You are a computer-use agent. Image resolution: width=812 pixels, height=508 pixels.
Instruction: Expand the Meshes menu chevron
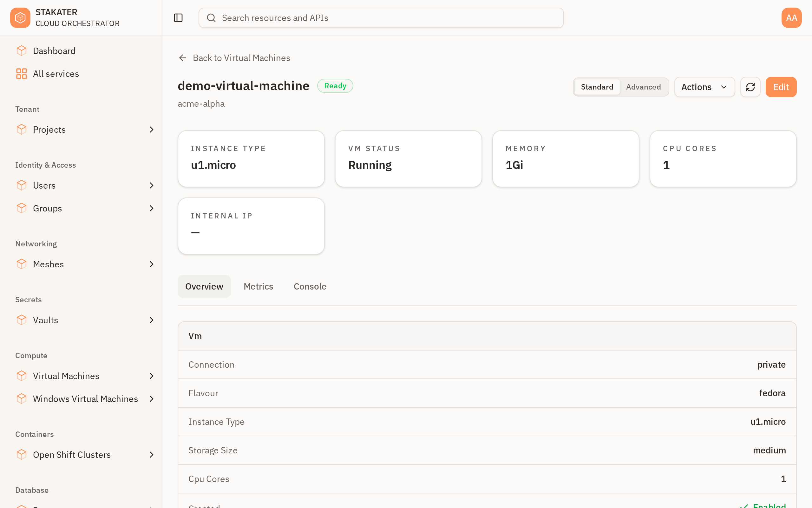point(152,264)
